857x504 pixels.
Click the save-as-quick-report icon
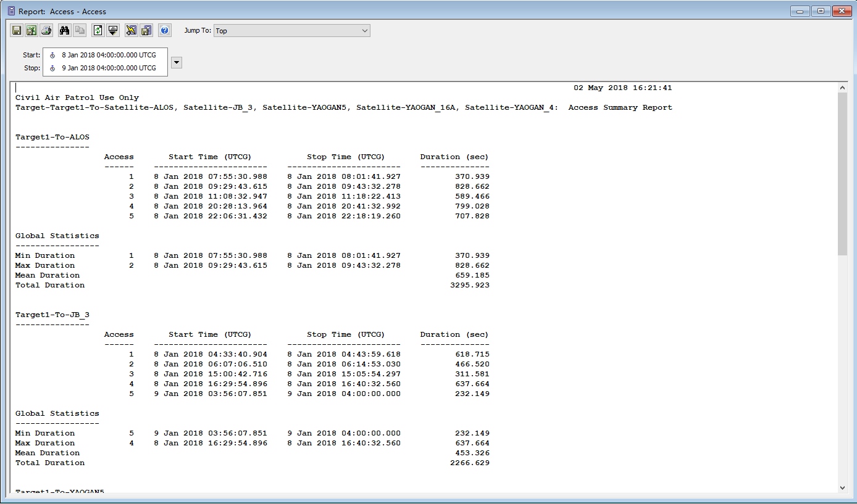pos(146,30)
